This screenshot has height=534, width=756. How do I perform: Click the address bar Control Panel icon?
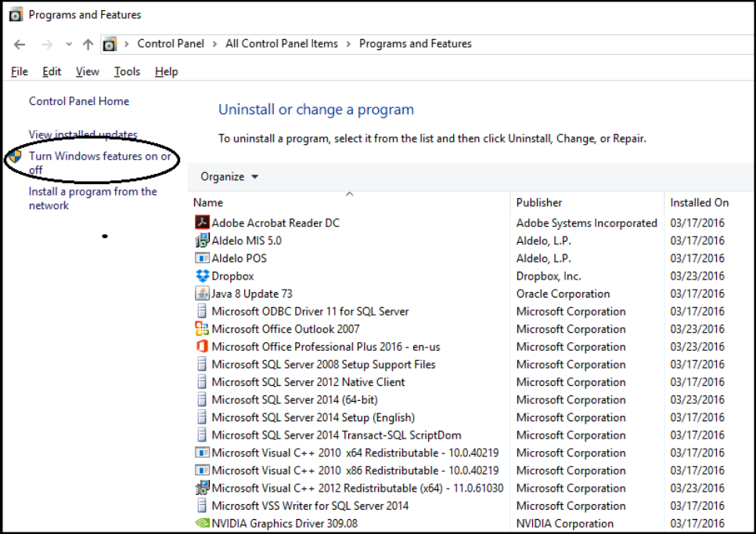110,45
